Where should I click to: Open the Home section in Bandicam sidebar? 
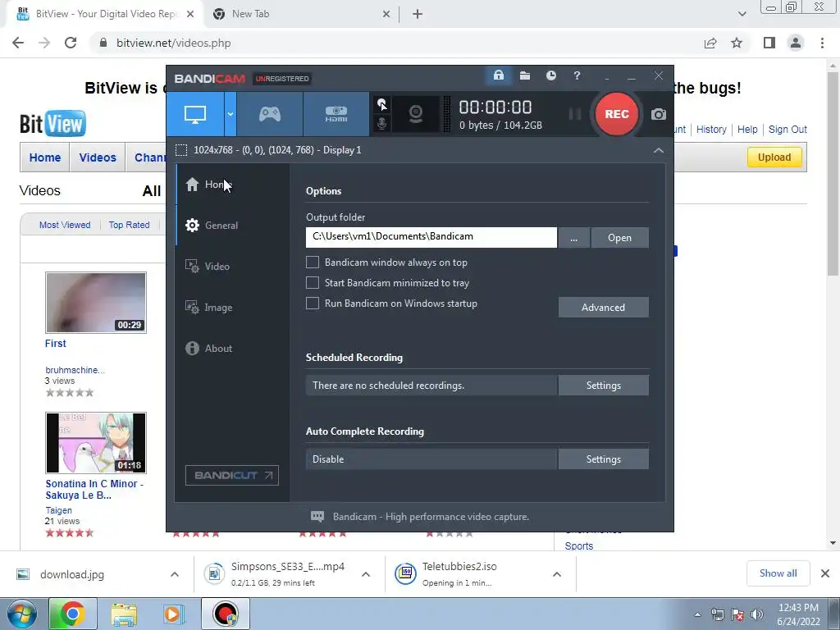coord(232,185)
